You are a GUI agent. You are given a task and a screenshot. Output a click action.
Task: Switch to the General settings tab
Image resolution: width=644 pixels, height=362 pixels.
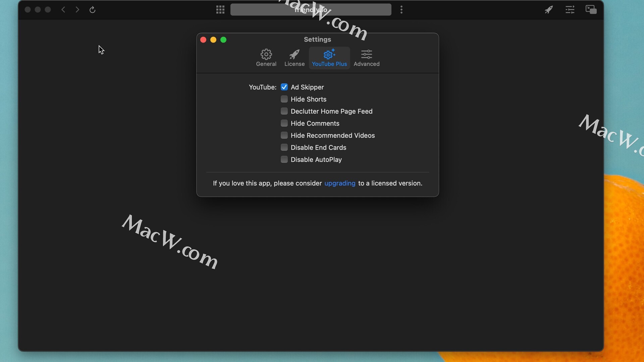pos(266,58)
